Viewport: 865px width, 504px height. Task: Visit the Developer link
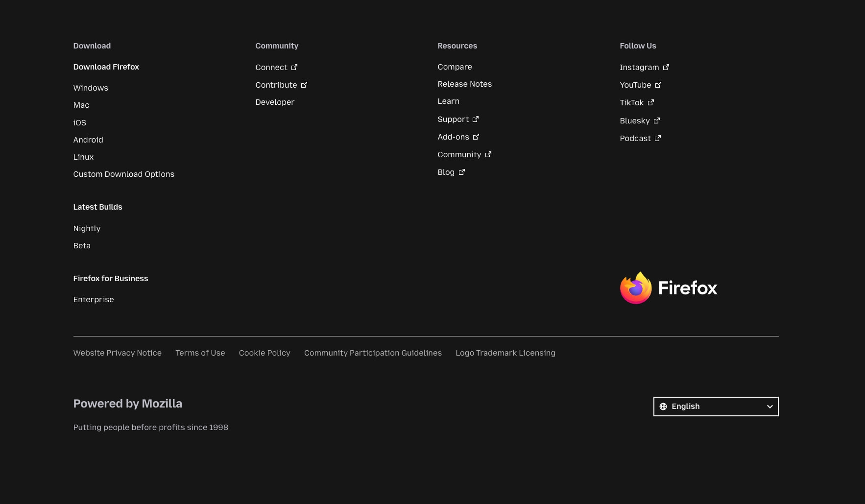(275, 102)
